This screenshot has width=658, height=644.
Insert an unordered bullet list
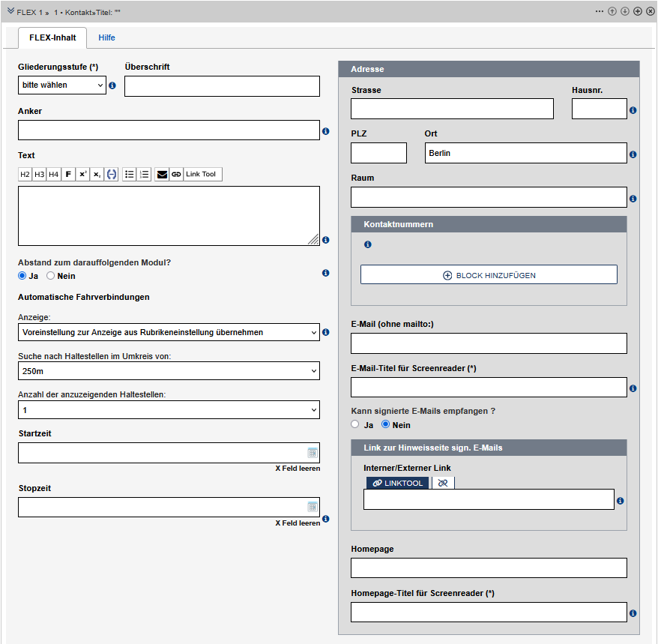(x=130, y=174)
